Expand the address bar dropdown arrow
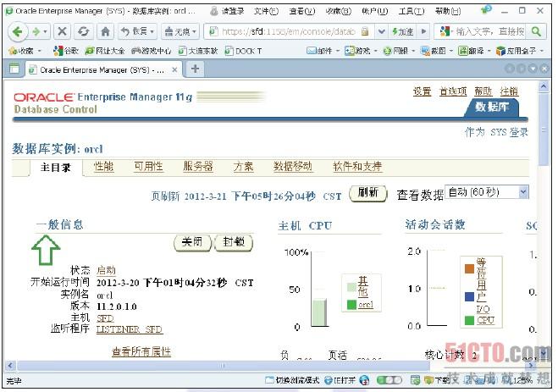The width and height of the screenshot is (558, 392). tap(382, 31)
